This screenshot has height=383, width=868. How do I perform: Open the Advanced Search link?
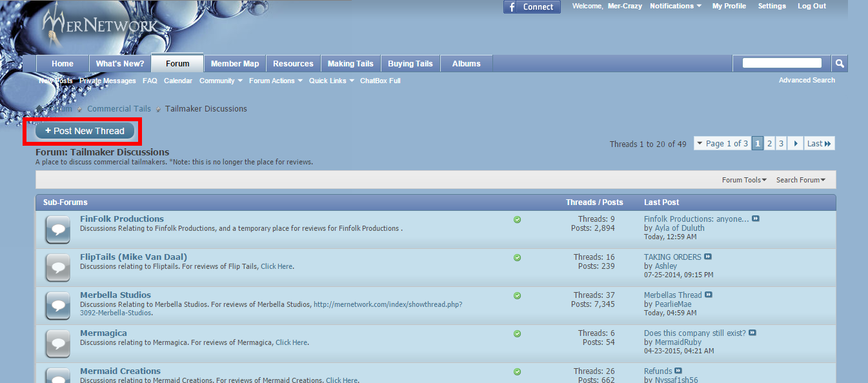[807, 80]
